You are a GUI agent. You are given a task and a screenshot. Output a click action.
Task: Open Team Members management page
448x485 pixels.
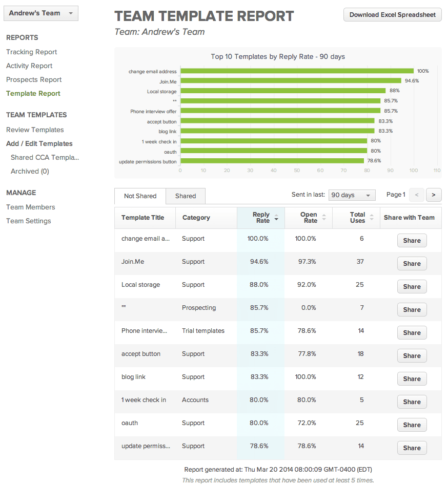pos(31,207)
